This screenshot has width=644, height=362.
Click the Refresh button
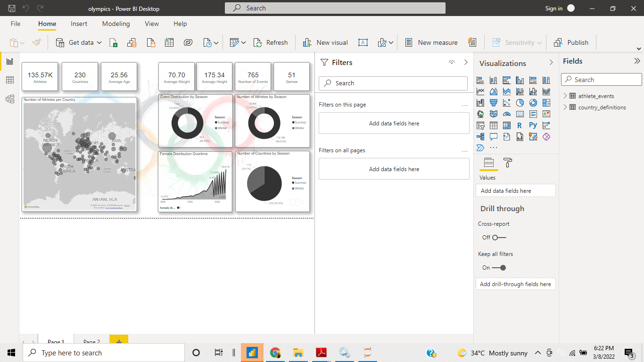[x=271, y=42]
